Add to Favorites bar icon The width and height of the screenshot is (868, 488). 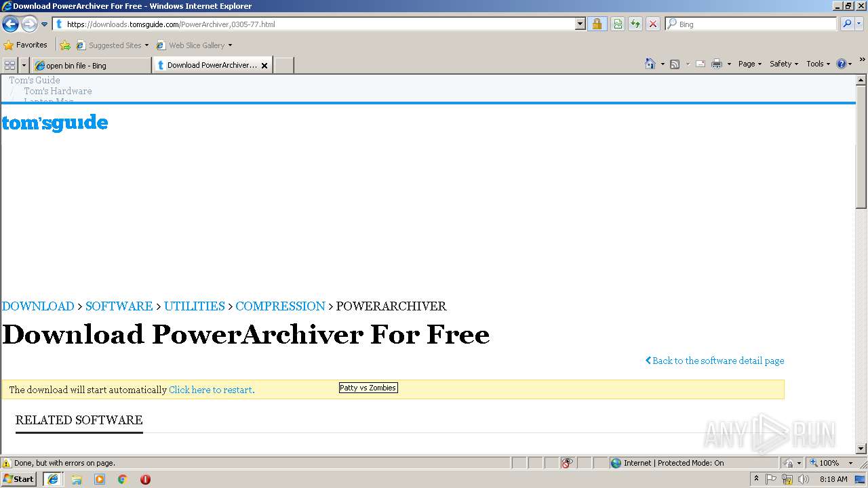pos(64,45)
